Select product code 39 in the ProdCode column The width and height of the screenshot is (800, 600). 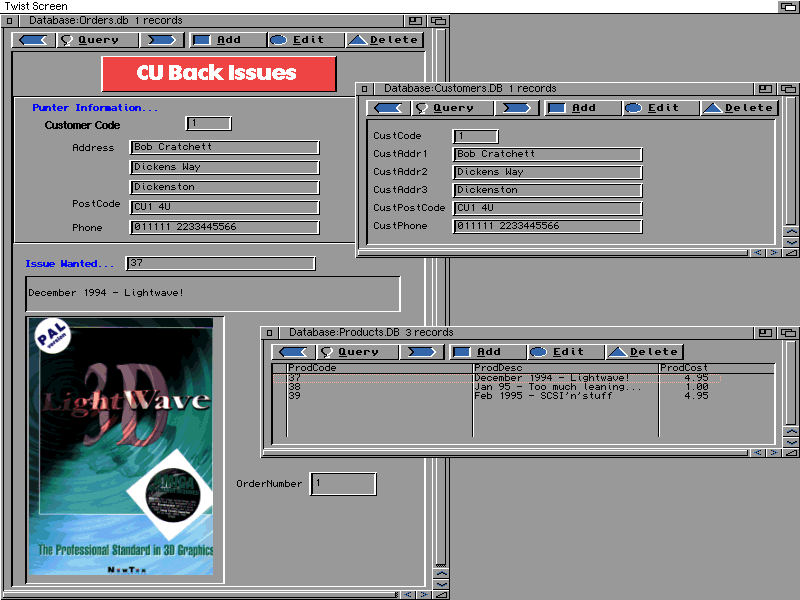[x=294, y=396]
